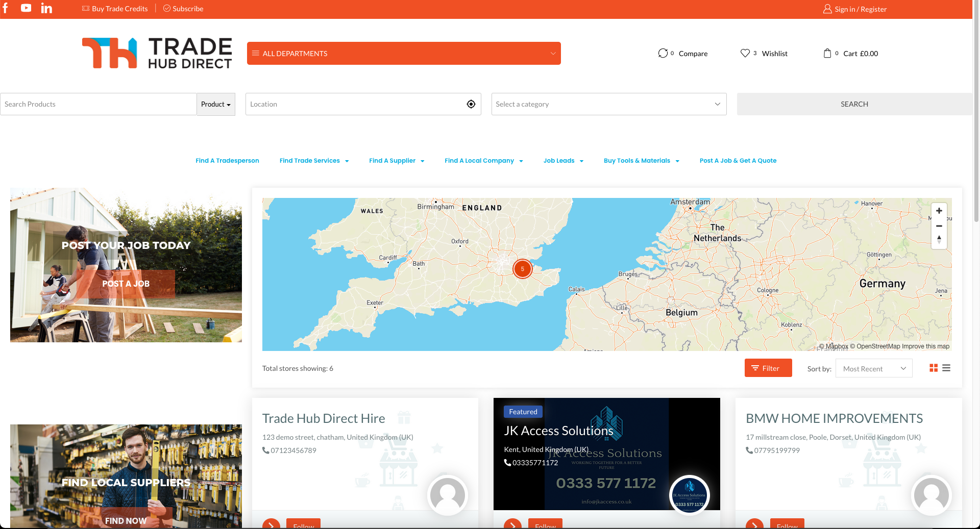Expand Find A Supplier menu
The image size is (980, 529).
pos(397,161)
